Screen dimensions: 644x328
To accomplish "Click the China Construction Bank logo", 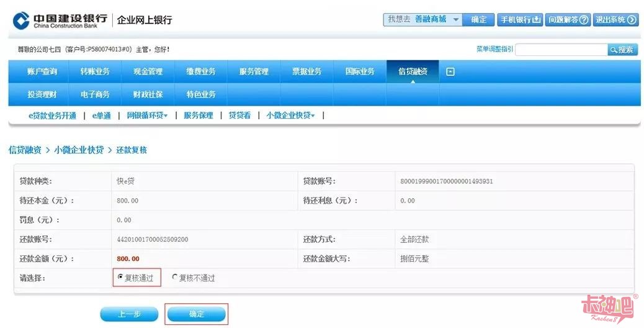I will (x=60, y=20).
